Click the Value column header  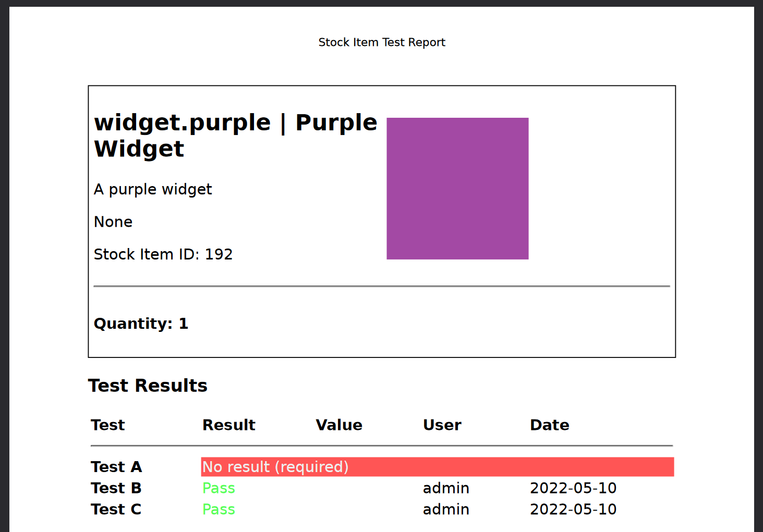[338, 425]
